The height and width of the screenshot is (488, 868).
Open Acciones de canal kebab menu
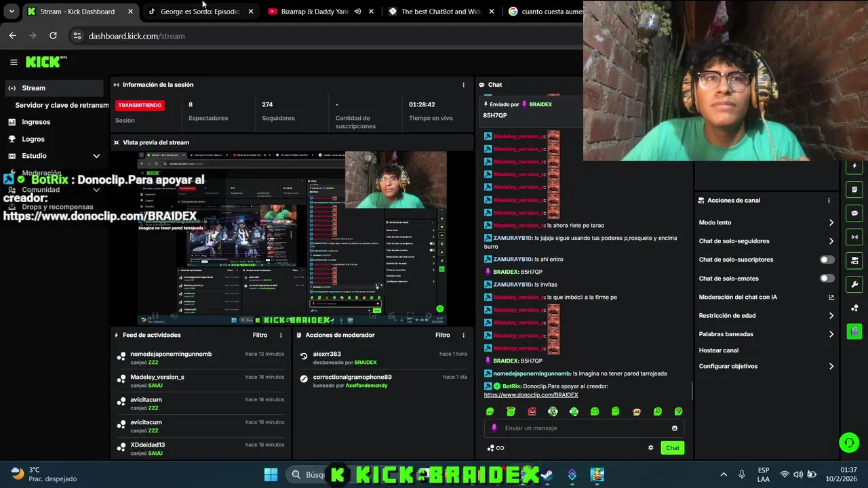[x=829, y=201]
